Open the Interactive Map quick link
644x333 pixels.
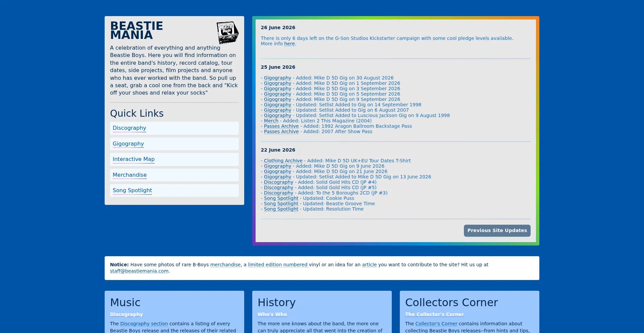[x=133, y=159]
